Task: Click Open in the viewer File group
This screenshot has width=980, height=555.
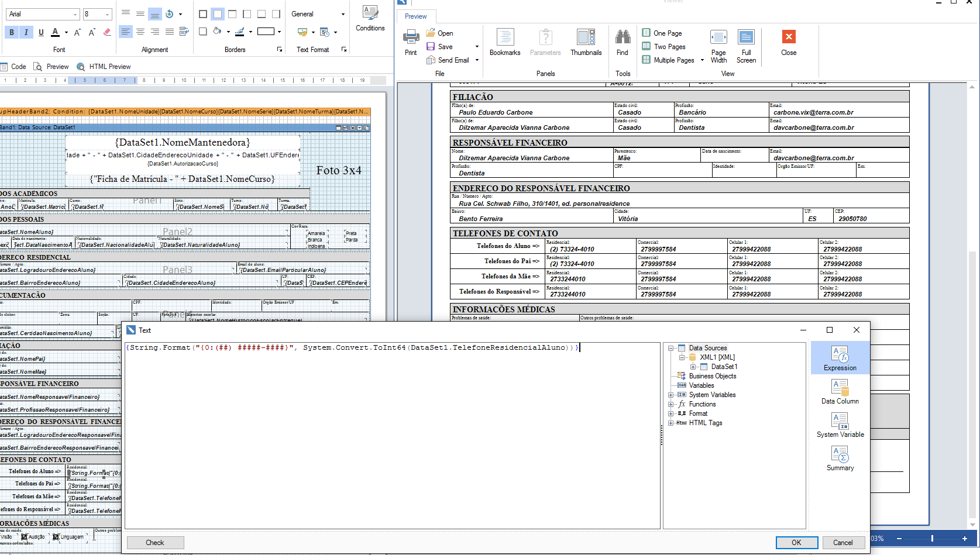Action: (x=439, y=33)
